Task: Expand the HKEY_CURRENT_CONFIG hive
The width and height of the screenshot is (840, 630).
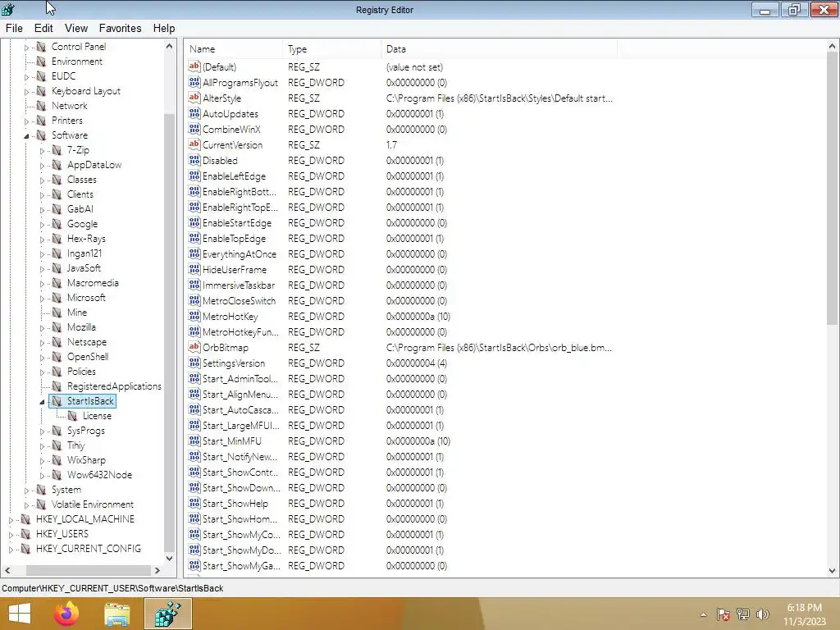Action: coord(11,549)
